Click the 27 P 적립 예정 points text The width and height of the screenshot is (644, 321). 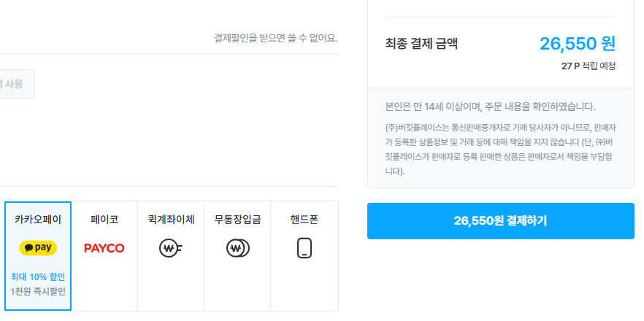589,66
